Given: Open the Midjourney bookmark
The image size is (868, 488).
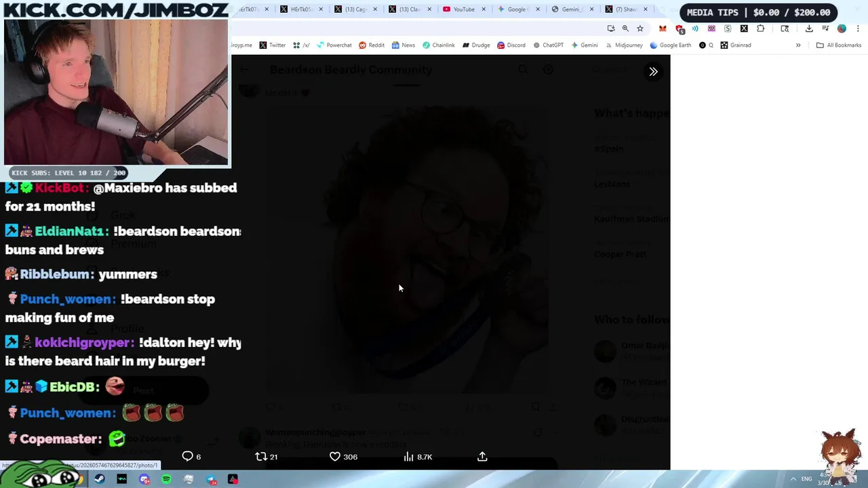Looking at the screenshot, I should pos(624,45).
